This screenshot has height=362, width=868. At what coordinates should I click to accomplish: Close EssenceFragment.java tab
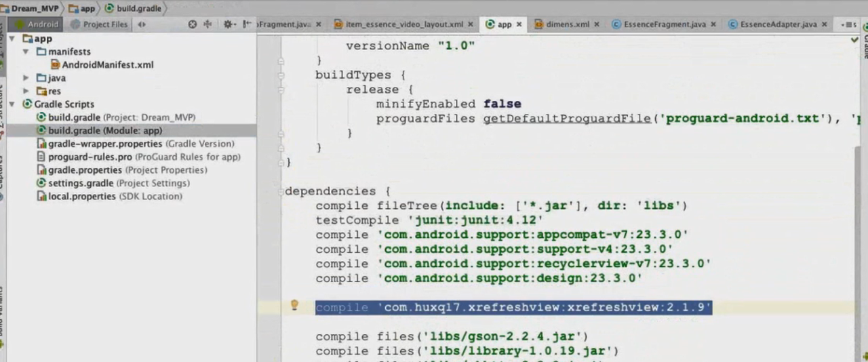click(713, 24)
